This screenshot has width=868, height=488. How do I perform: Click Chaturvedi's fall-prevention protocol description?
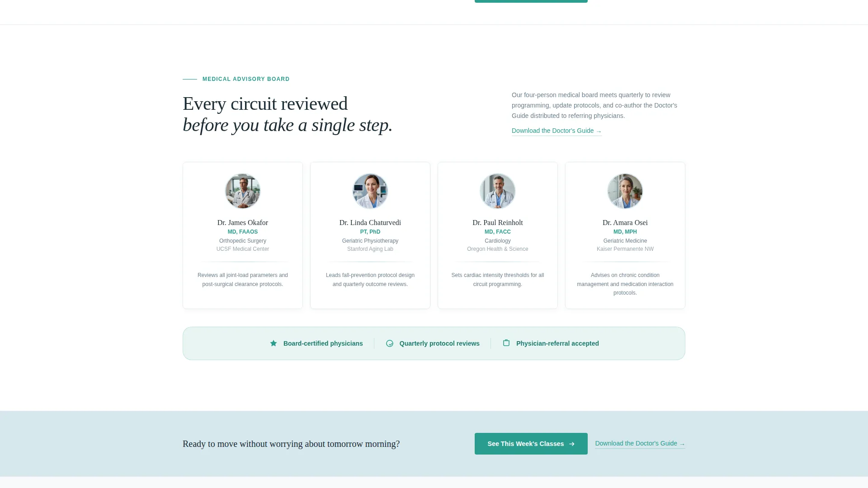(x=370, y=280)
